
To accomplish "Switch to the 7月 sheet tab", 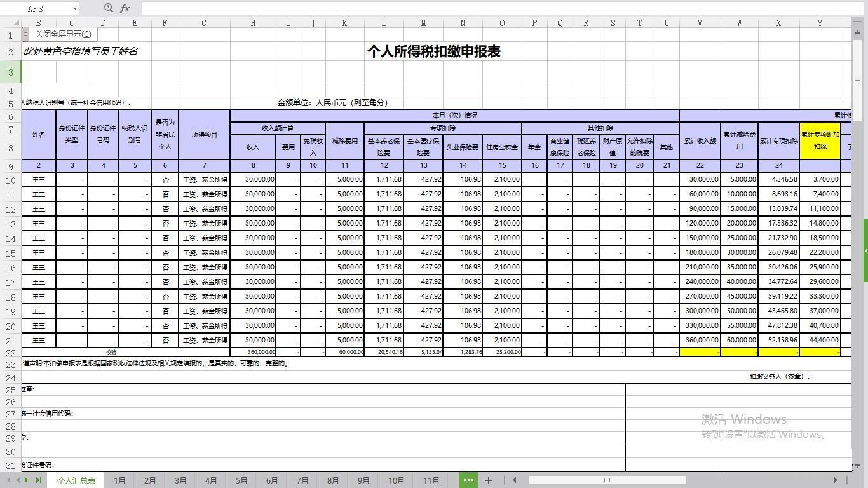I will [x=302, y=480].
